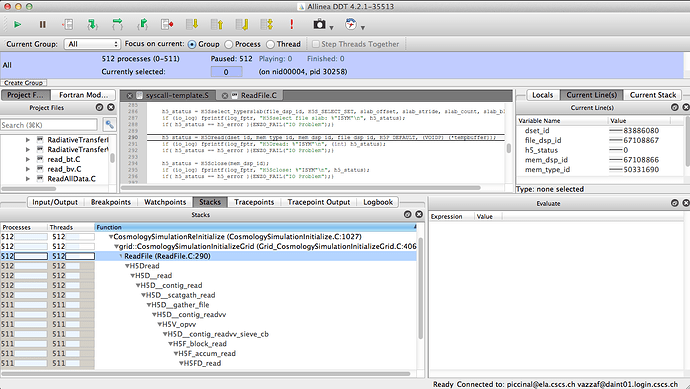
Task: Click the Function column header
Action: pos(256,227)
